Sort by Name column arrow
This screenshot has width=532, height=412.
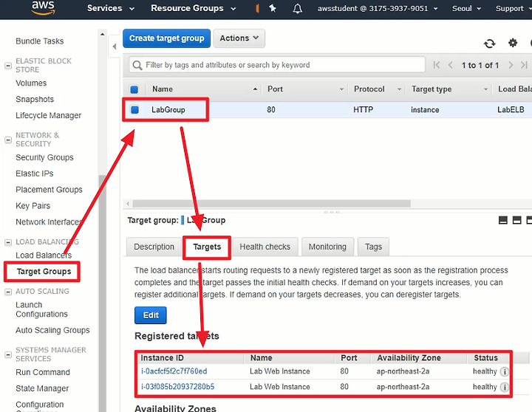click(x=255, y=89)
